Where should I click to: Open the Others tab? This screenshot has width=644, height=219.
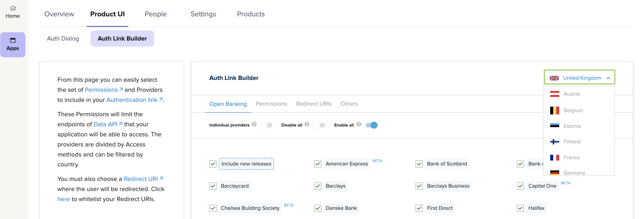point(349,104)
